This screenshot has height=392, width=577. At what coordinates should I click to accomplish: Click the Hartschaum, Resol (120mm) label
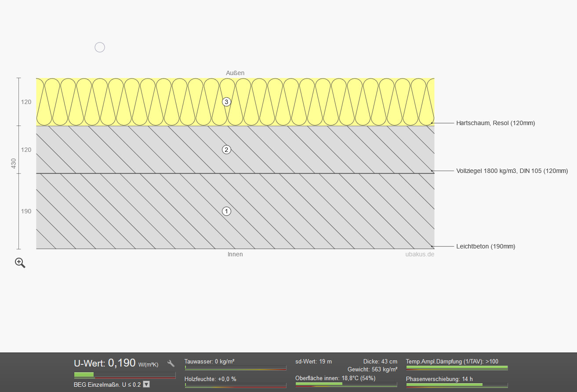495,123
